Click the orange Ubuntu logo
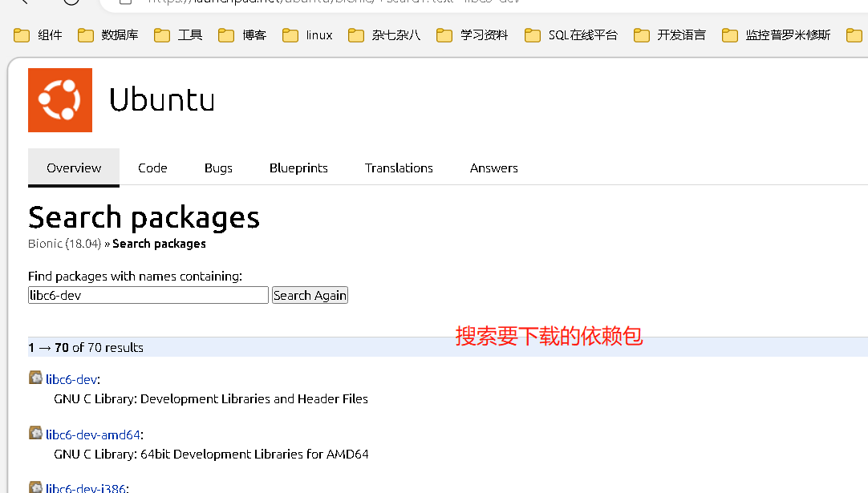 click(x=60, y=100)
